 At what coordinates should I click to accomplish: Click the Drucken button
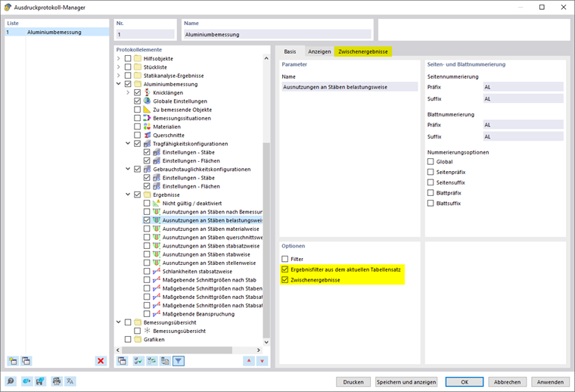point(353,381)
